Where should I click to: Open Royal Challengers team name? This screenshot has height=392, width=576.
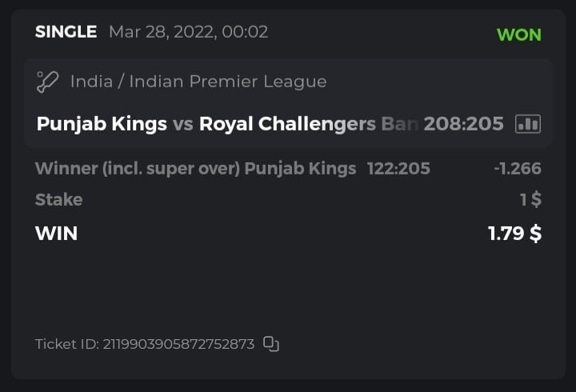[308, 124]
